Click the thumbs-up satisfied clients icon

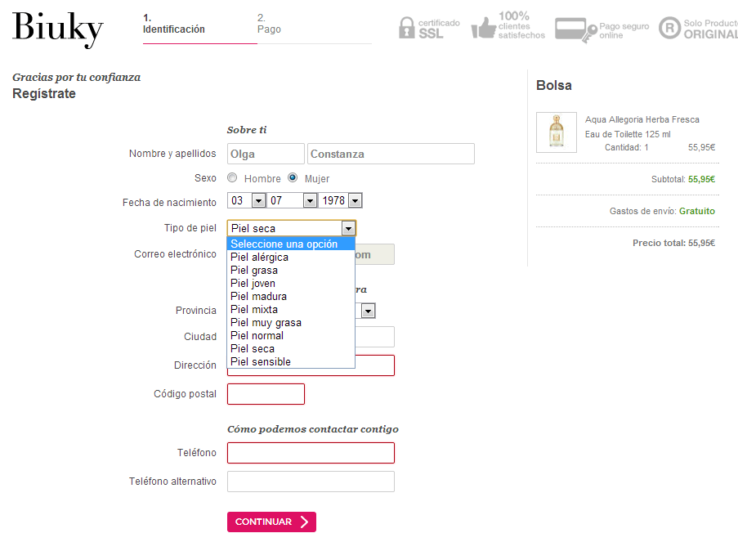[x=484, y=28]
